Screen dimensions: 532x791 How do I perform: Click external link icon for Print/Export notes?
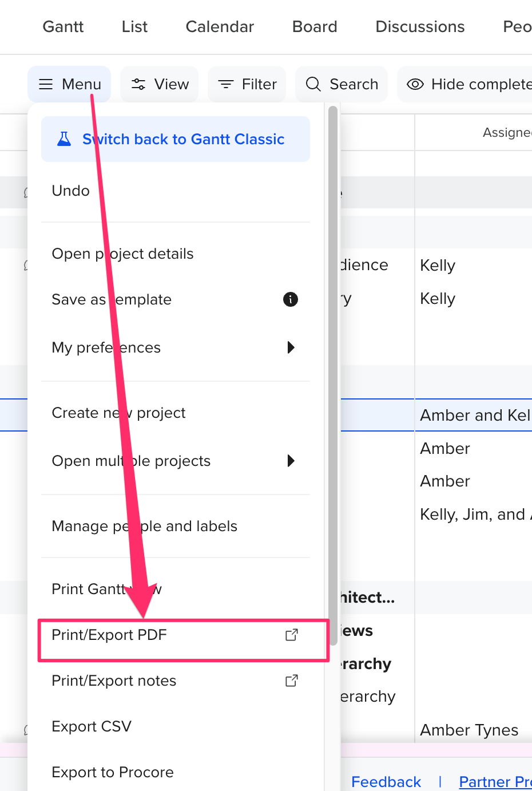coord(292,681)
